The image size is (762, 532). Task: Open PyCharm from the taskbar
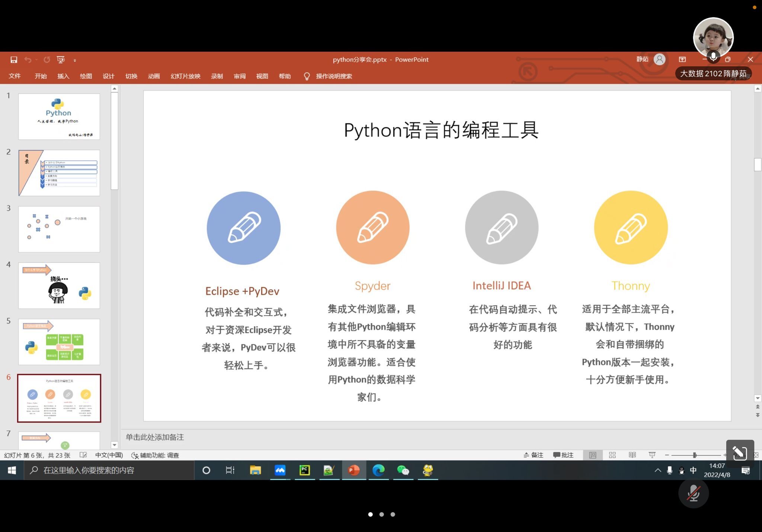tap(304, 470)
